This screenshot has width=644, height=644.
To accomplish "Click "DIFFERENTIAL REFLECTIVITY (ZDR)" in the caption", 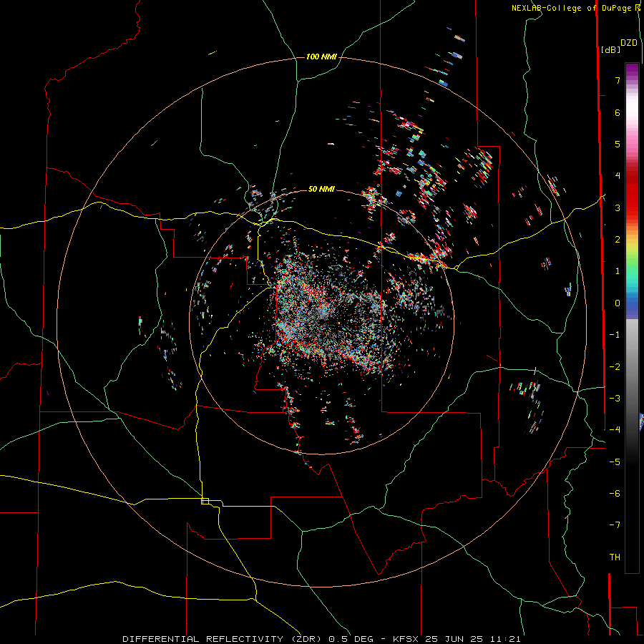I will (x=223, y=639).
